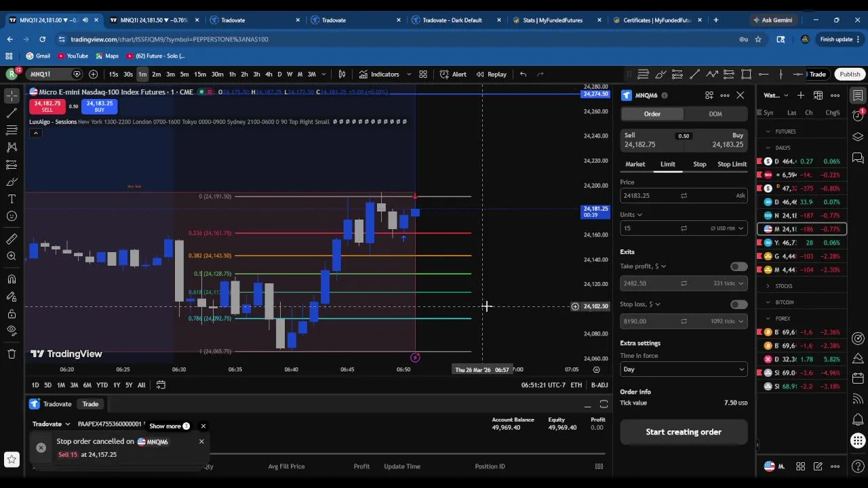Open the emoji icons tool

(x=12, y=216)
